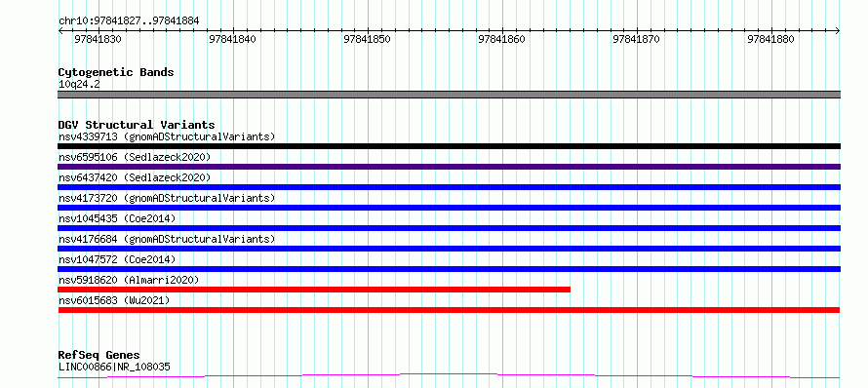Click nsv4339713 (gnomADStructuralVariants) label
This screenshot has width=868, height=388.
pos(167,136)
